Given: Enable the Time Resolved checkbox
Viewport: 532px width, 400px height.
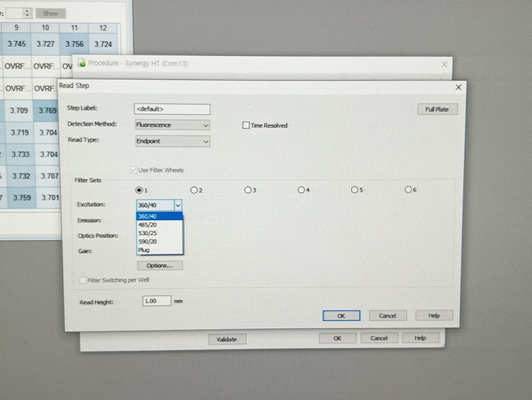Looking at the screenshot, I should (246, 125).
